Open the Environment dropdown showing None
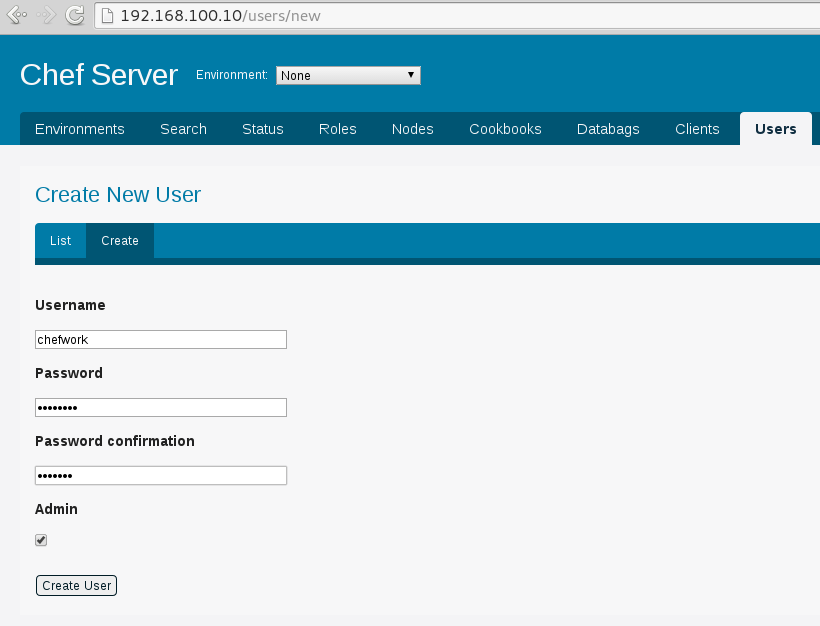Viewport: 820px width, 626px height. [348, 75]
